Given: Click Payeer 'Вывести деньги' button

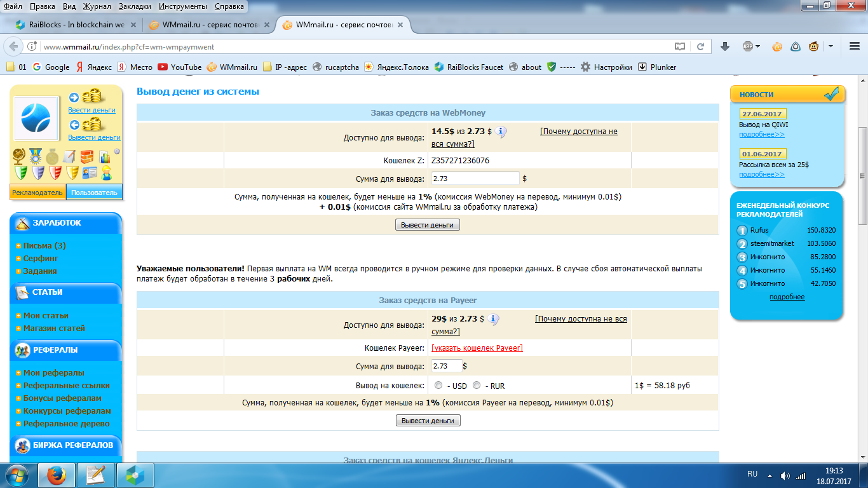Looking at the screenshot, I should tap(428, 421).
